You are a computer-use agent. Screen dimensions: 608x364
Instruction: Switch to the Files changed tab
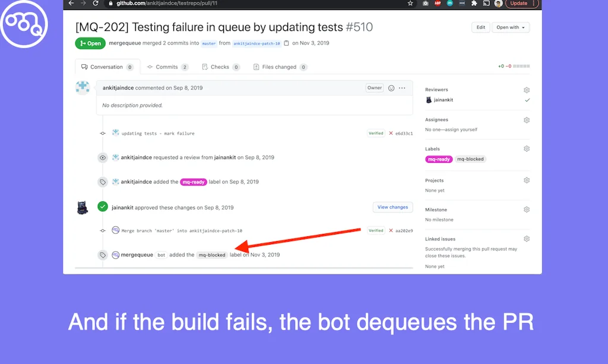click(x=280, y=67)
